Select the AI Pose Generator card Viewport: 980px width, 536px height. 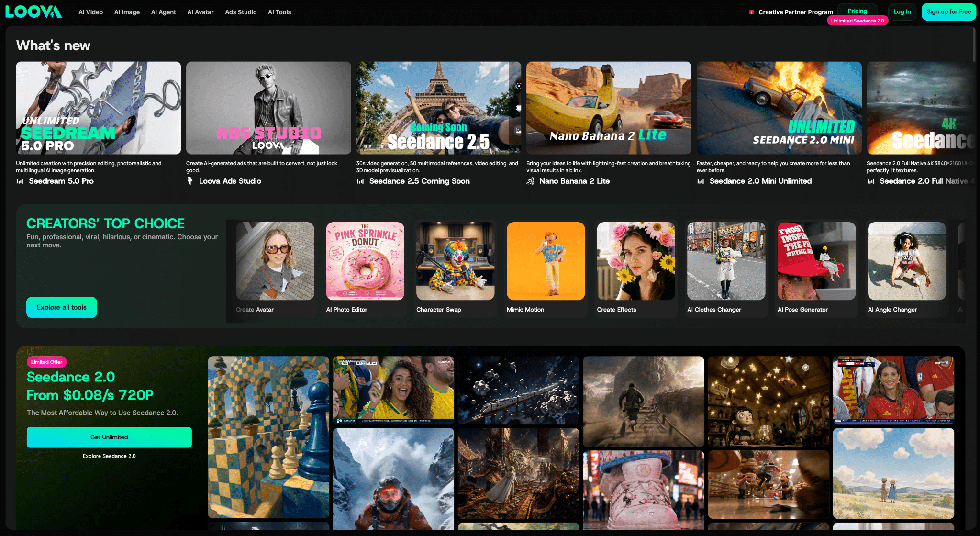pyautogui.click(x=817, y=268)
